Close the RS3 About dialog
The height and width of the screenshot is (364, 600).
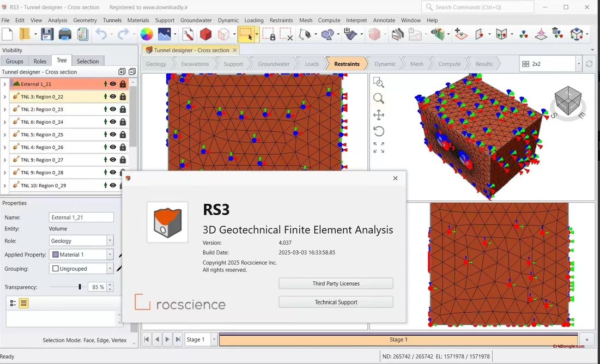(x=395, y=178)
